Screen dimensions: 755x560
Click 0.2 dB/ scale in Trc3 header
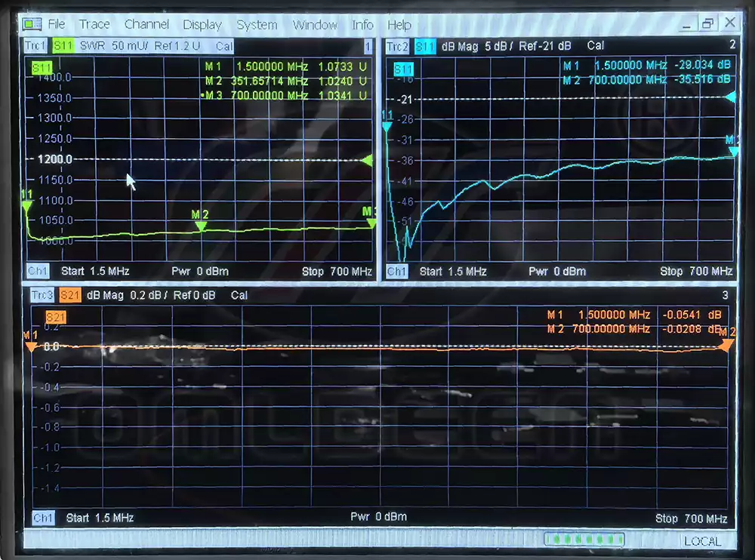pyautogui.click(x=149, y=295)
